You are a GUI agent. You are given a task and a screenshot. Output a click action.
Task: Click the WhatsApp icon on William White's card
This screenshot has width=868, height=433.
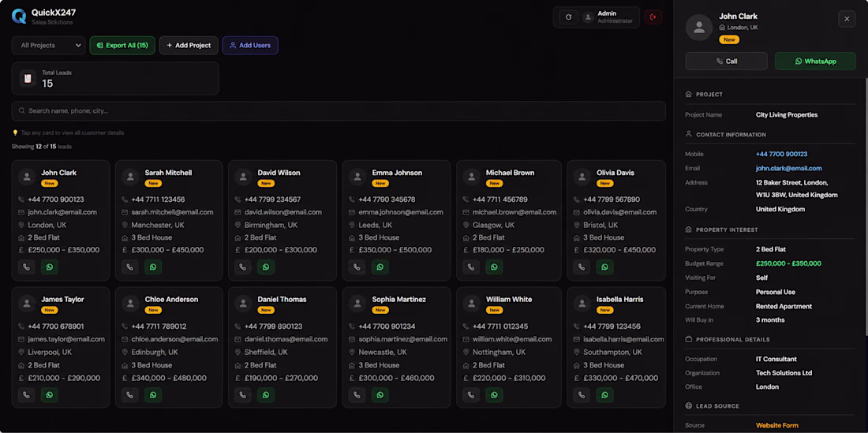click(x=494, y=395)
